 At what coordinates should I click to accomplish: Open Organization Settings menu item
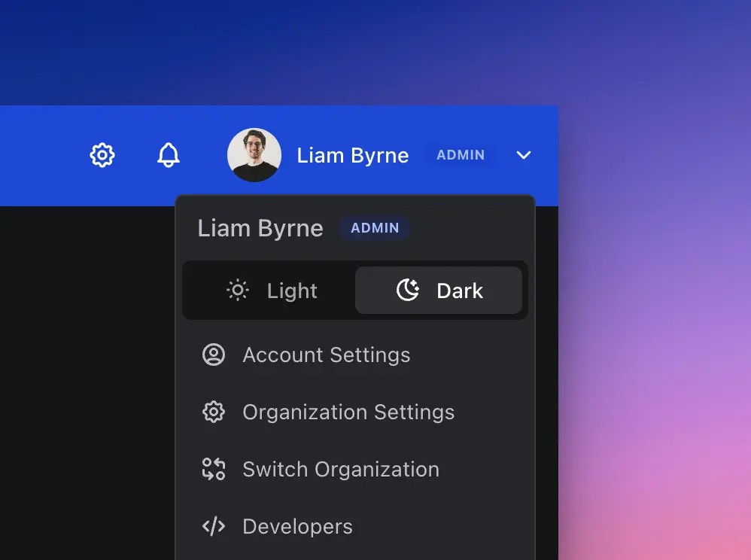pyautogui.click(x=355, y=412)
